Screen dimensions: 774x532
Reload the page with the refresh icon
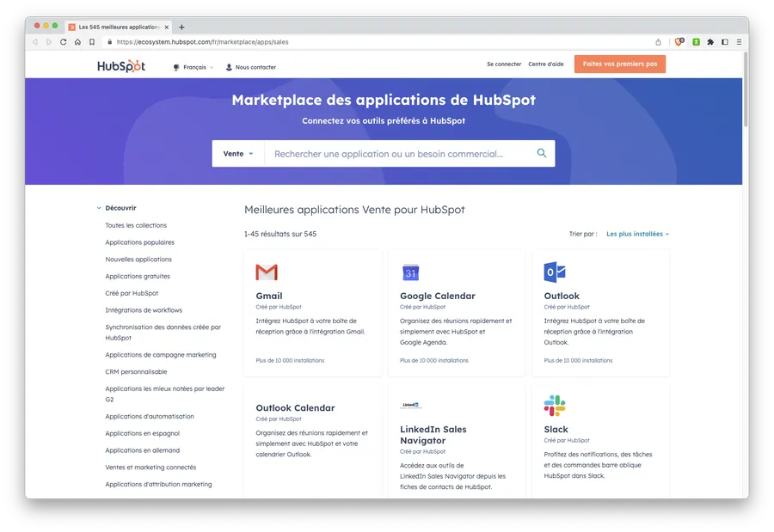[x=63, y=42]
